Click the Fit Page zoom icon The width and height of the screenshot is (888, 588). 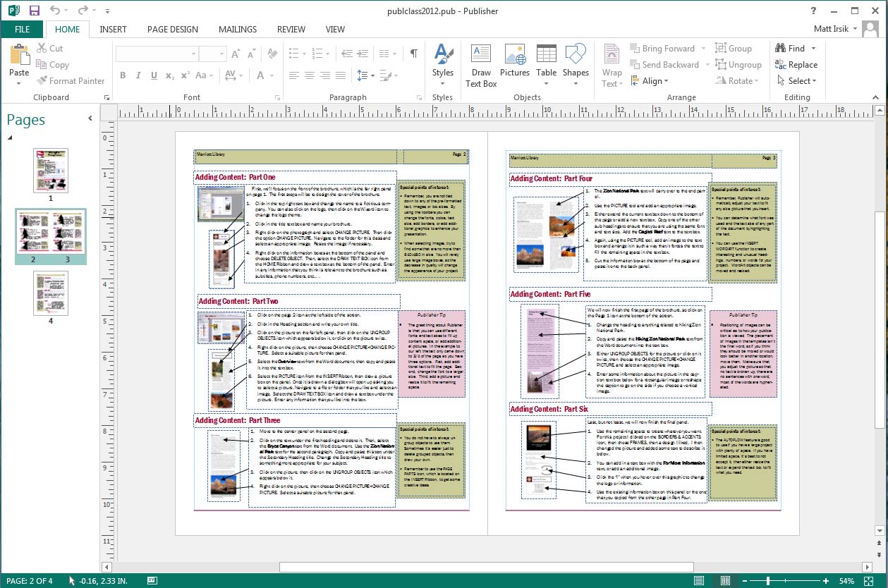pyautogui.click(x=869, y=581)
